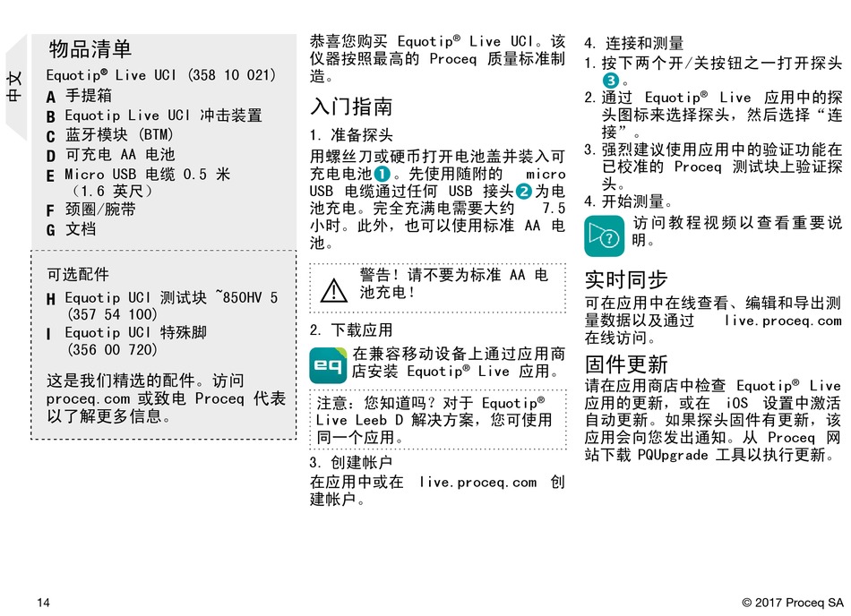Click step heading '3. 创建帐户'
The image size is (851, 616).
(x=351, y=463)
